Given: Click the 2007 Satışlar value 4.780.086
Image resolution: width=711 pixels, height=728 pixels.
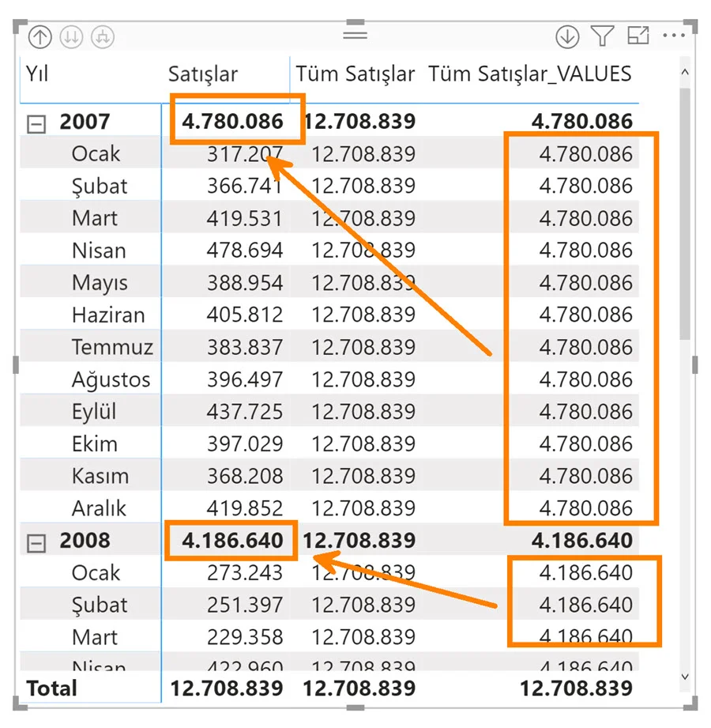Looking at the screenshot, I should pyautogui.click(x=233, y=122).
